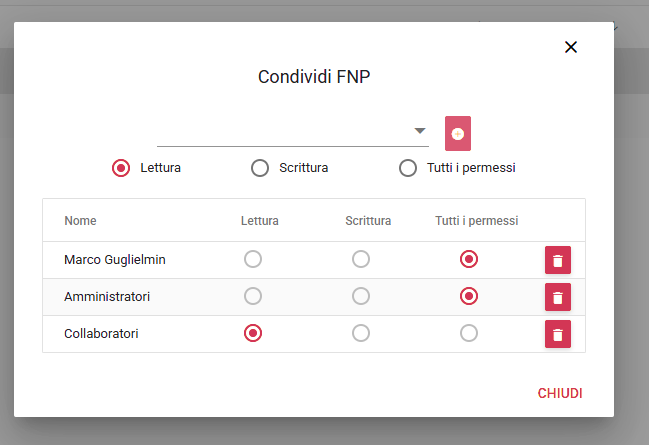Set Amministratori to Scrittura permission
Image resolution: width=649 pixels, height=445 pixels.
click(361, 296)
